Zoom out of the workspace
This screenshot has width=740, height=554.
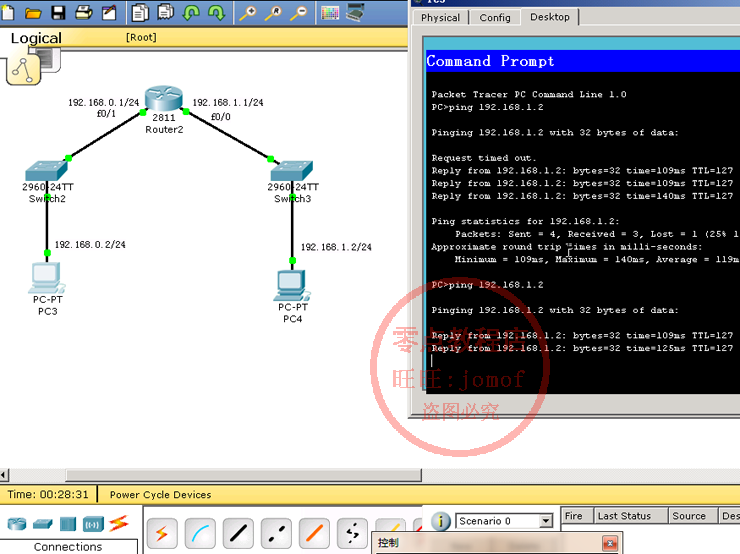299,13
